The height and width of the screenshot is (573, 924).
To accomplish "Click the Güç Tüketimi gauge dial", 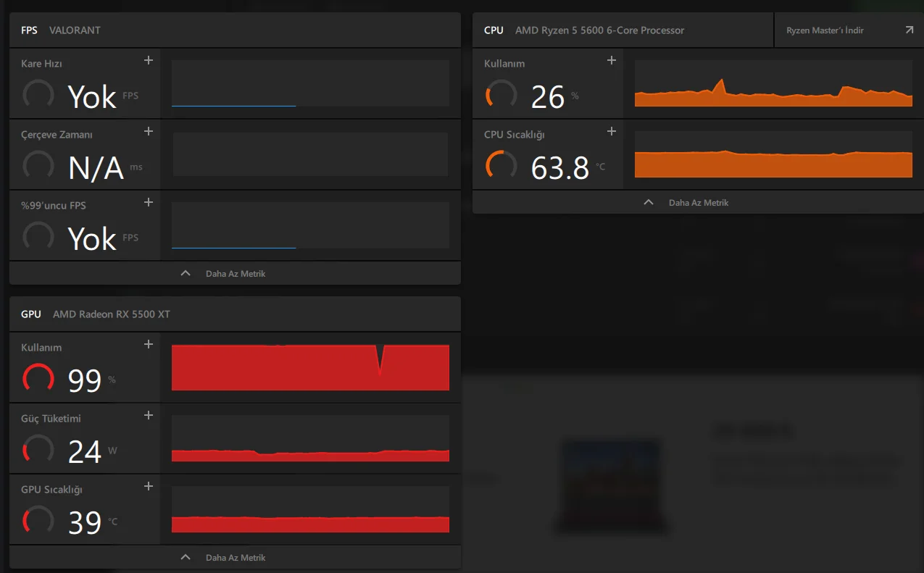I will (38, 450).
